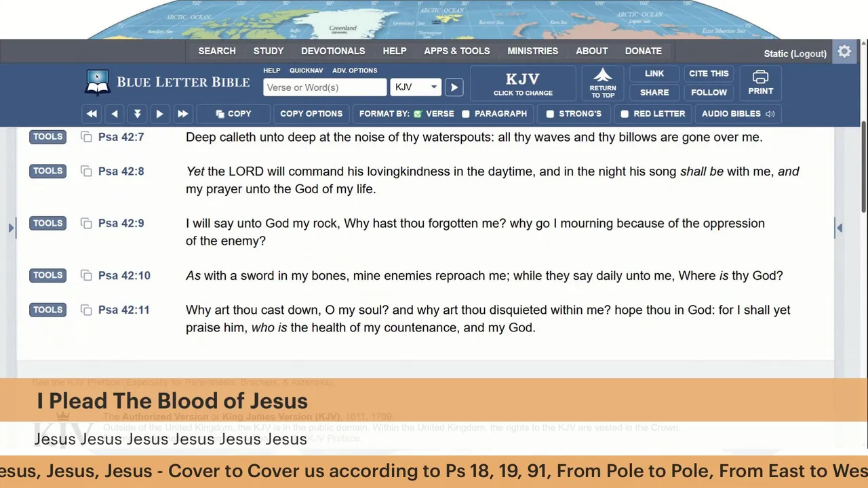Copy verse Psa 42:11 using its copy icon
The height and width of the screenshot is (488, 868).
pos(86,310)
